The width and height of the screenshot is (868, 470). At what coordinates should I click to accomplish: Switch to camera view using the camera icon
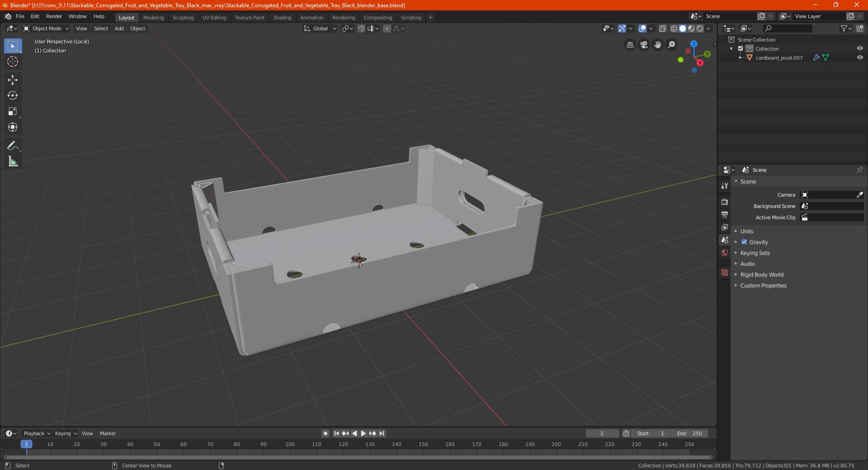pos(644,45)
